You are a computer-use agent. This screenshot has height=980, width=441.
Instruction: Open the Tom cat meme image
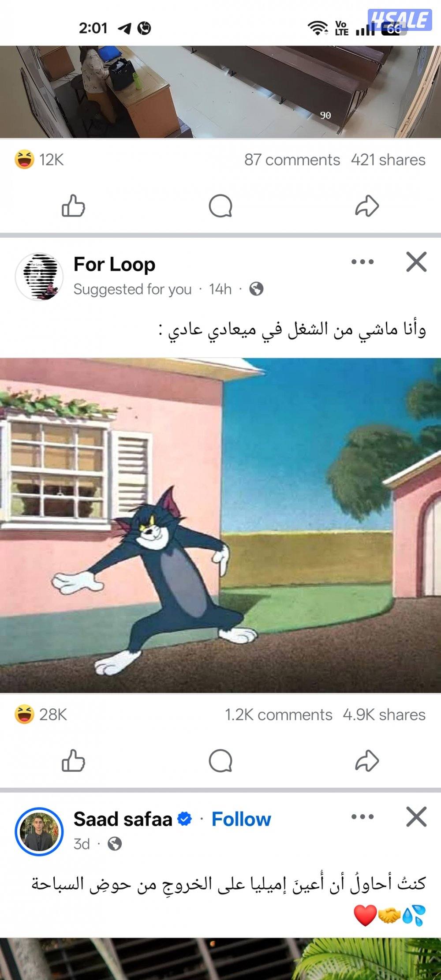point(220,525)
